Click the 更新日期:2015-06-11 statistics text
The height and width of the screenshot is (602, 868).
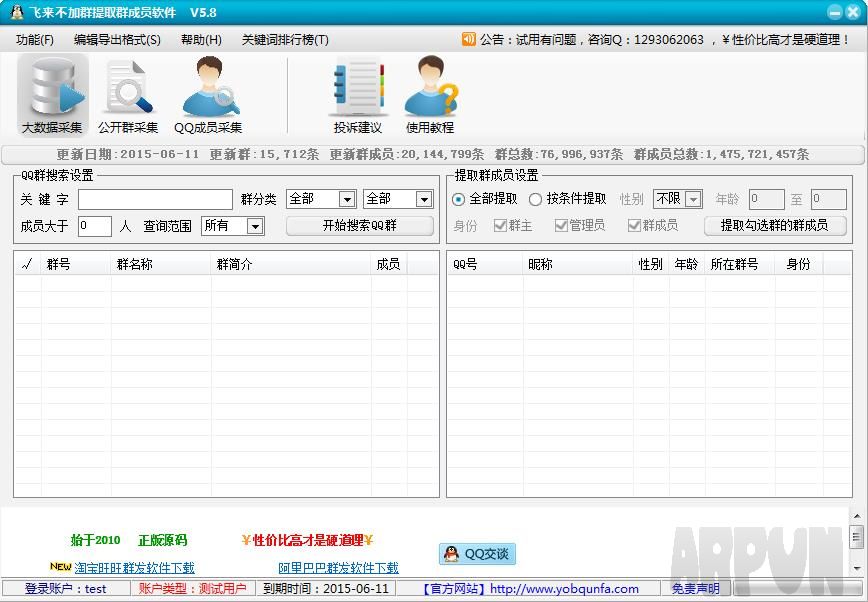pos(128,155)
